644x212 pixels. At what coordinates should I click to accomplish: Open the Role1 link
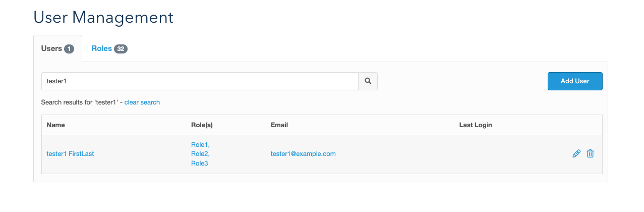(x=200, y=144)
